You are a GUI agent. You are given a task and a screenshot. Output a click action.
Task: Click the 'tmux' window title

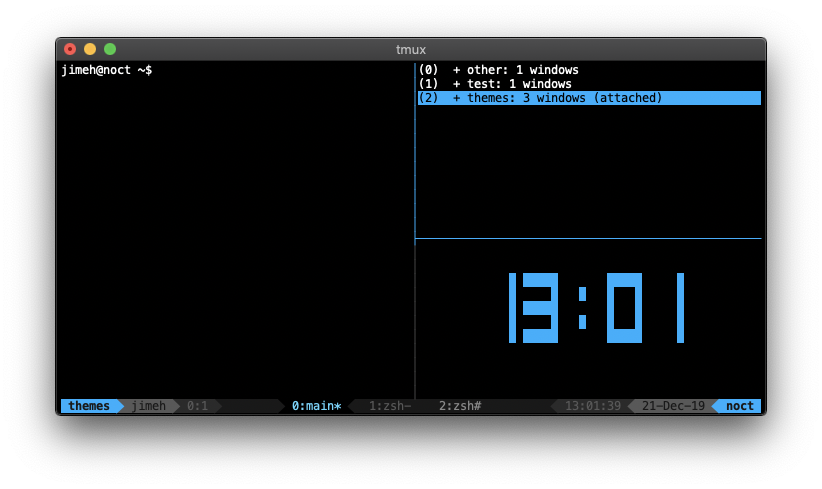(x=411, y=50)
